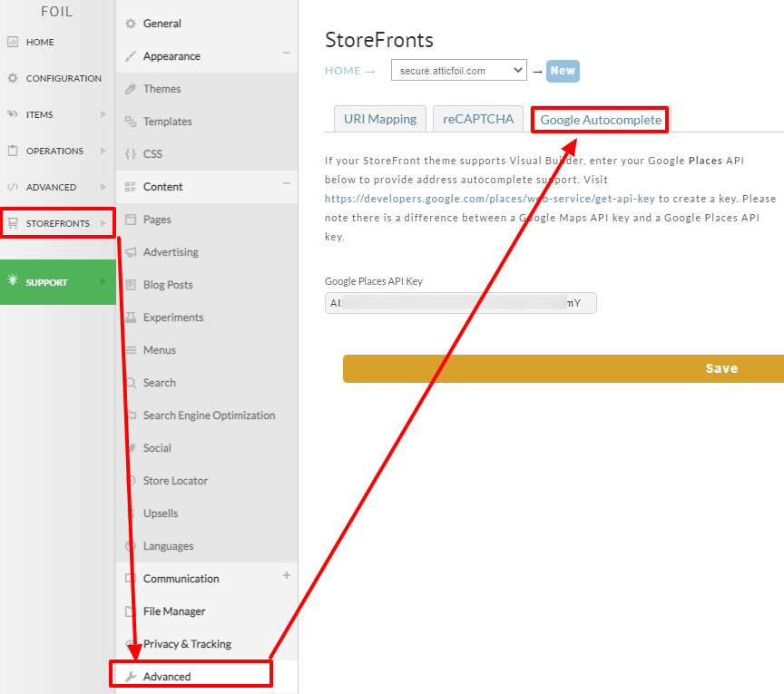Click the Google Places API Key field
The width and height of the screenshot is (784, 694).
[x=460, y=303]
